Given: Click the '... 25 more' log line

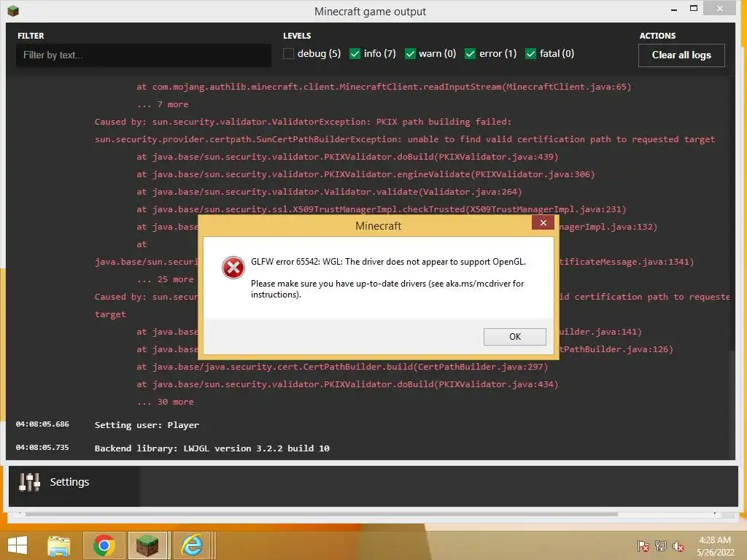Looking at the screenshot, I should 166,279.
